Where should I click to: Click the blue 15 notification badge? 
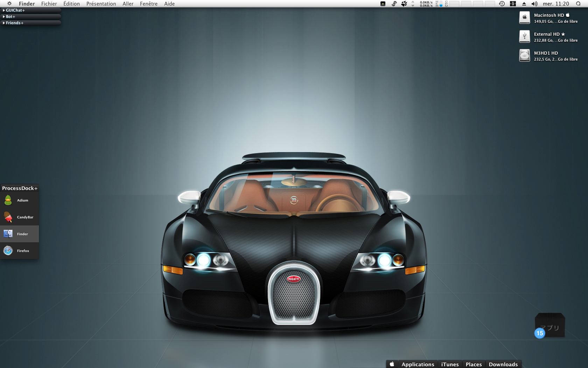point(540,333)
